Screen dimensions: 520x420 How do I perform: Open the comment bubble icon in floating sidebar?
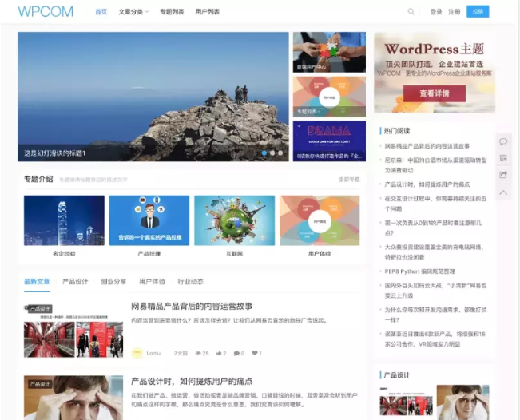pos(503,141)
